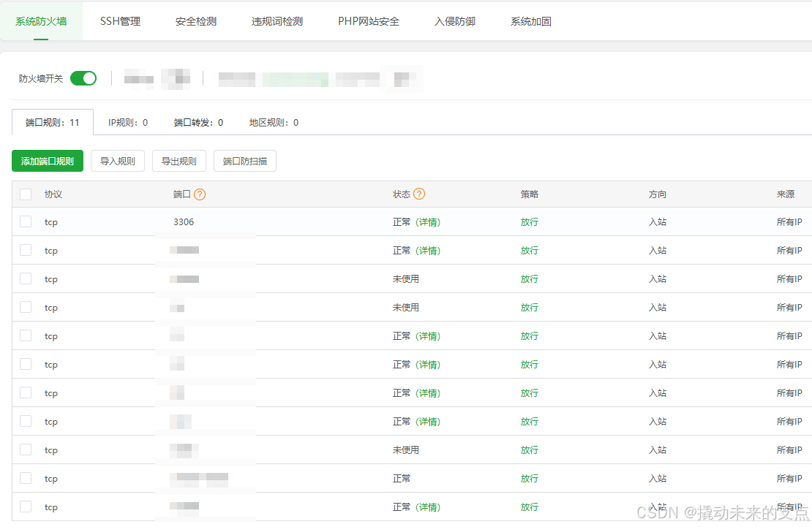812x527 pixels.
Task: Go to the 安全检测 tab
Action: point(196,21)
